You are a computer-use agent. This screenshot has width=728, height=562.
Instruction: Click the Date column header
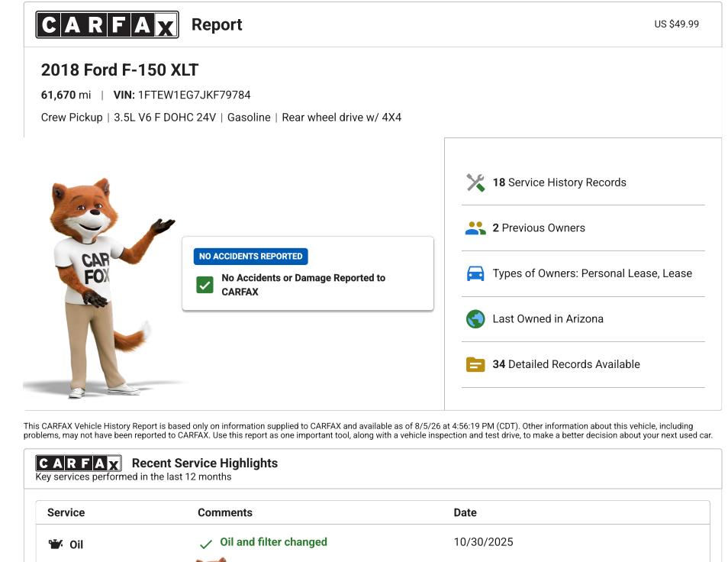tap(465, 512)
